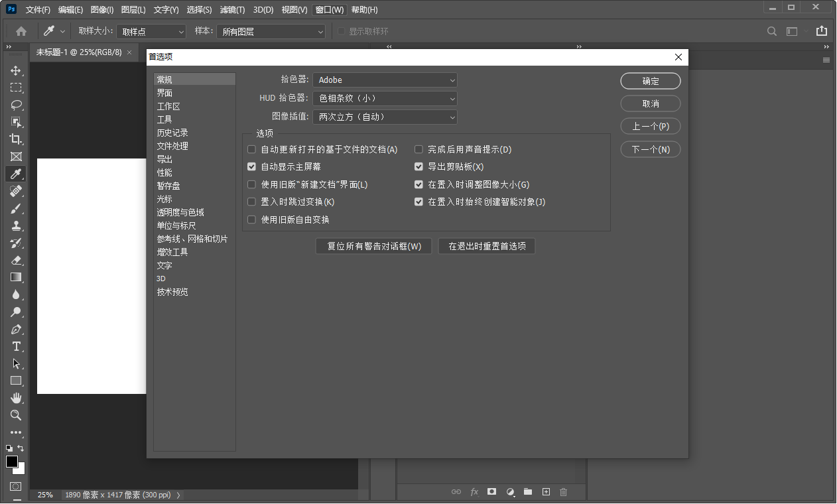Open the 拾色器 Adobe dropdown
Viewport: 837px width, 504px height.
pyautogui.click(x=385, y=80)
